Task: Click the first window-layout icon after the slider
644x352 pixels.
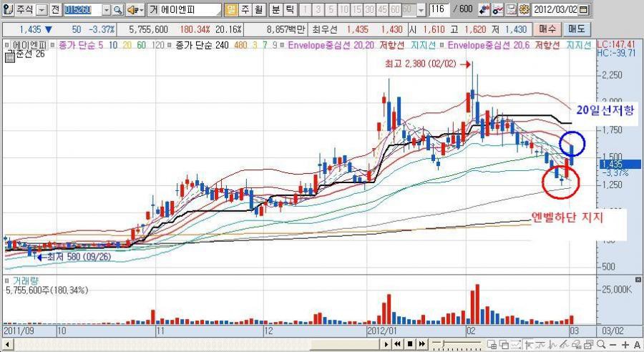Action: tap(492, 345)
